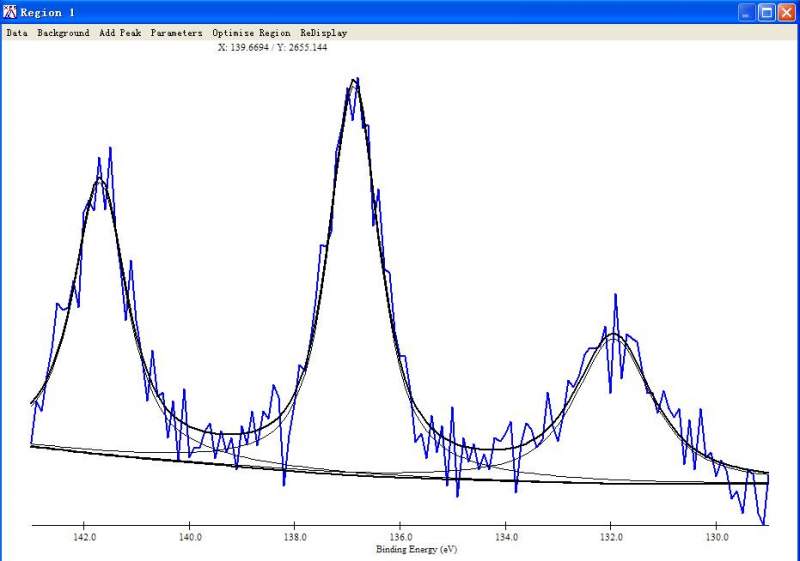Click ReDisplay in the menu bar
Image resolution: width=800 pixels, height=561 pixels.
tap(323, 33)
